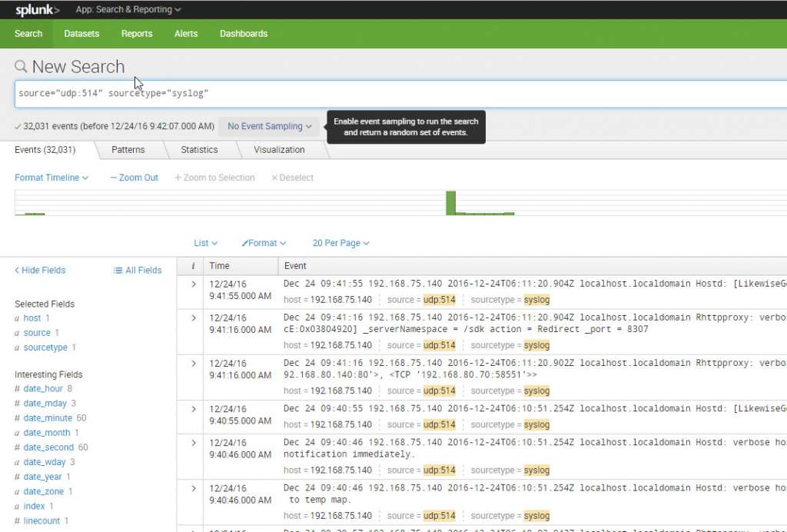Open the List view dropdown

[x=205, y=242]
